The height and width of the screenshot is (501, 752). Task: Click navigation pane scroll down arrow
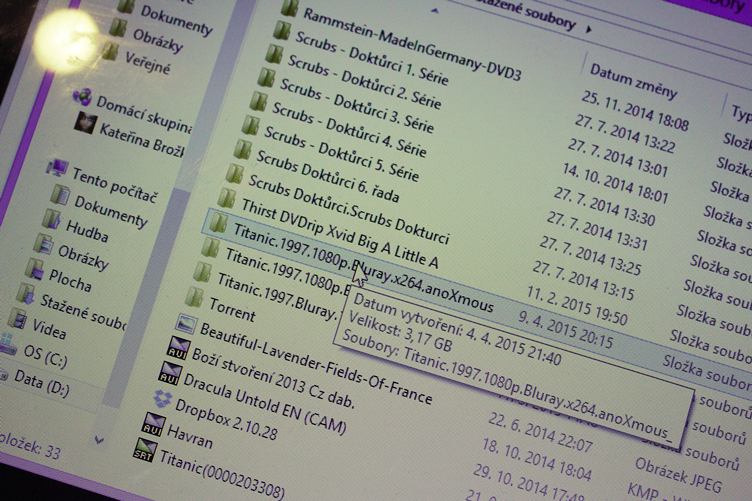click(x=99, y=439)
